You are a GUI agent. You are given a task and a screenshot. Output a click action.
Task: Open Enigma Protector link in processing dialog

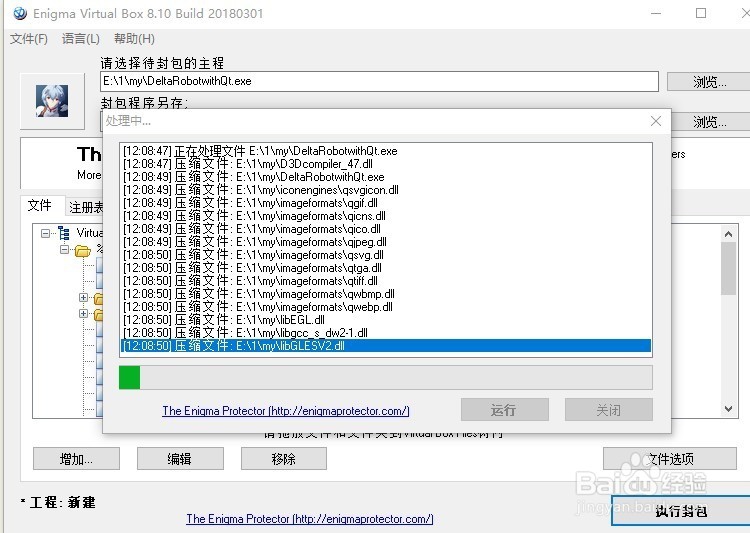(286, 411)
